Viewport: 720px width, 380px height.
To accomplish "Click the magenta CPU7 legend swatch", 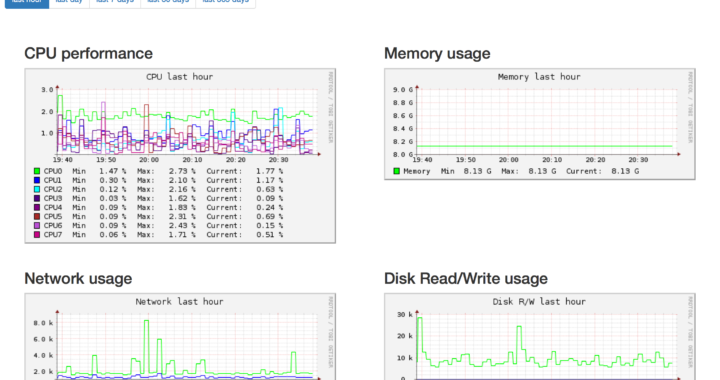I will [x=37, y=235].
